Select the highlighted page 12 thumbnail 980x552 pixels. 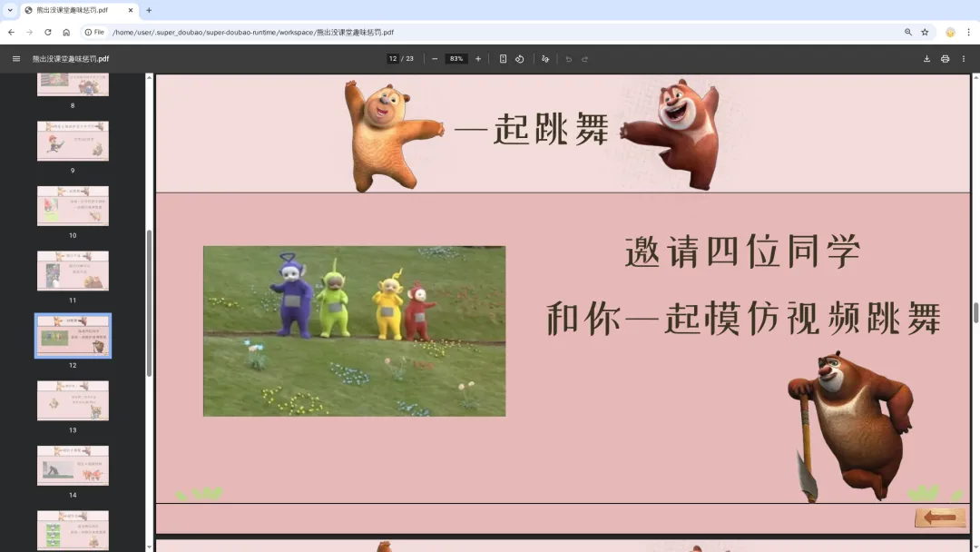point(73,336)
